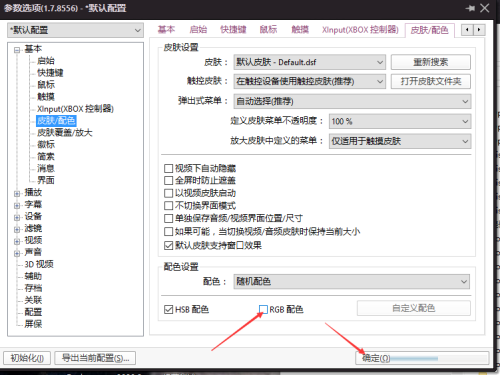Viewport: 500px width, 375px height.
Task: Enable 不切换界面模式 checkbox
Action: 168,206
